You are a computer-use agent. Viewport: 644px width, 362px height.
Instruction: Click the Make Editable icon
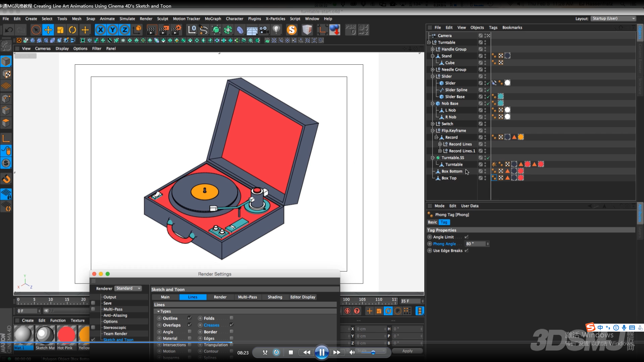[x=6, y=46]
